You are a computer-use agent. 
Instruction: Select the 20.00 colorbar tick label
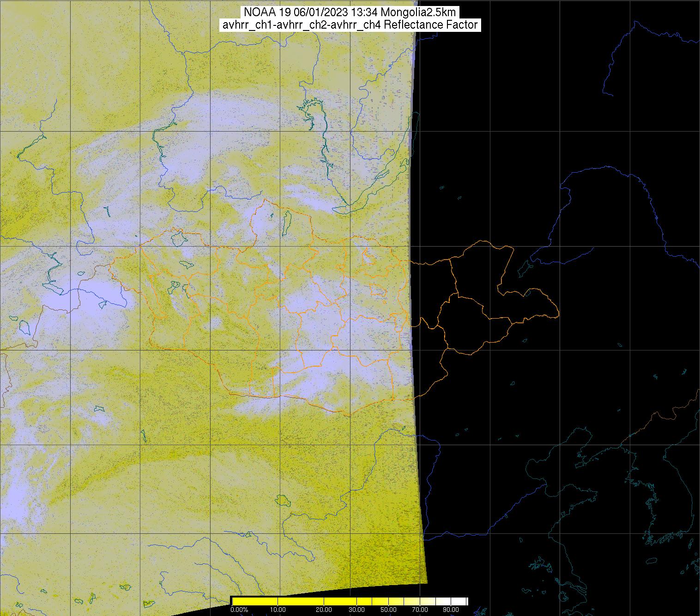(324, 610)
